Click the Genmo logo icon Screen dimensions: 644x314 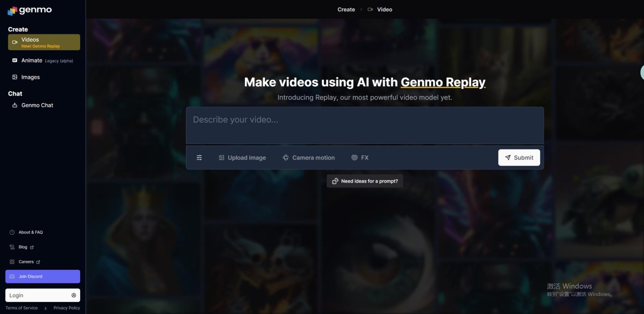coord(12,11)
